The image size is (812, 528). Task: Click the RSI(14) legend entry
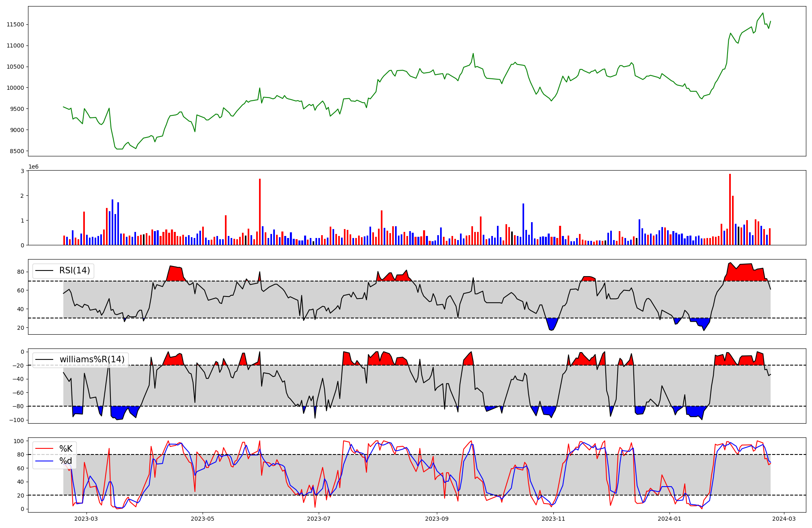[x=75, y=270]
